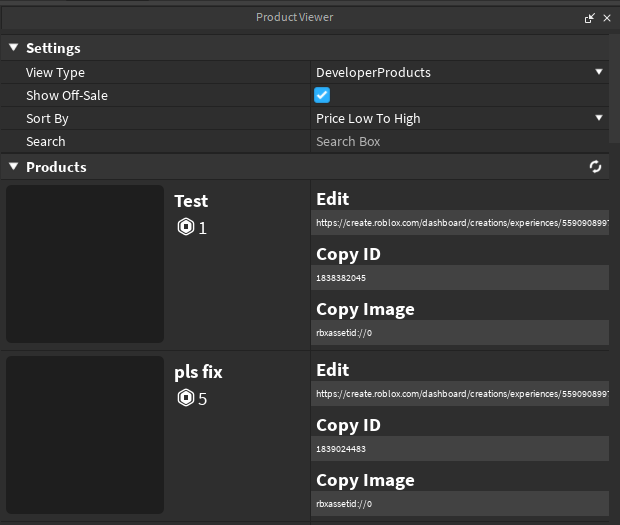Screen dimensions: 620x525
Task: Click the price value 1 of Test
Action: coord(202,228)
